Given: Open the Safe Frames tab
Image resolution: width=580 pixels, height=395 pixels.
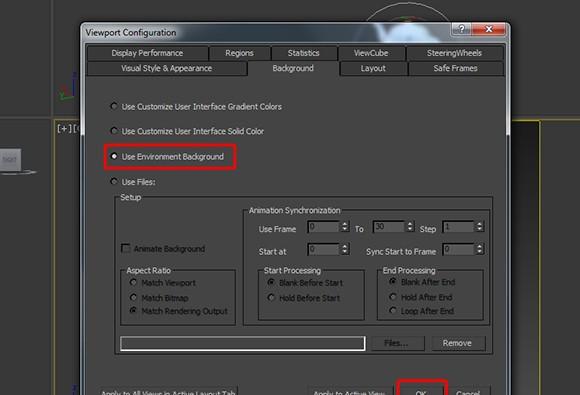Looking at the screenshot, I should 455,68.
